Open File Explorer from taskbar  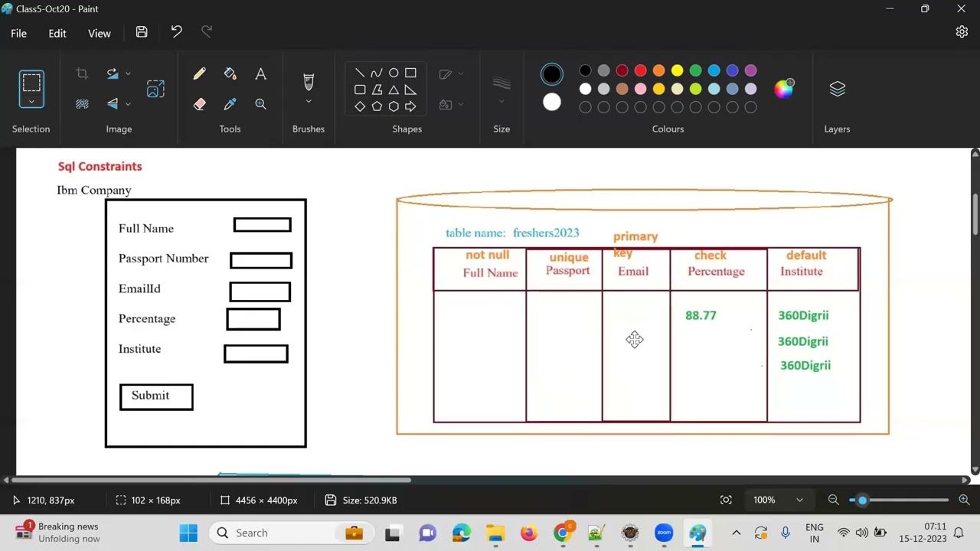tap(495, 533)
